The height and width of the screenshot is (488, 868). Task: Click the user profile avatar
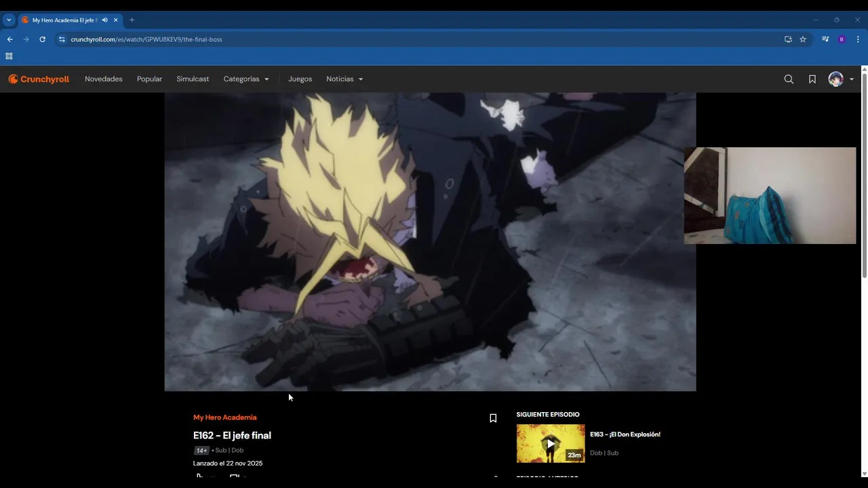point(835,79)
